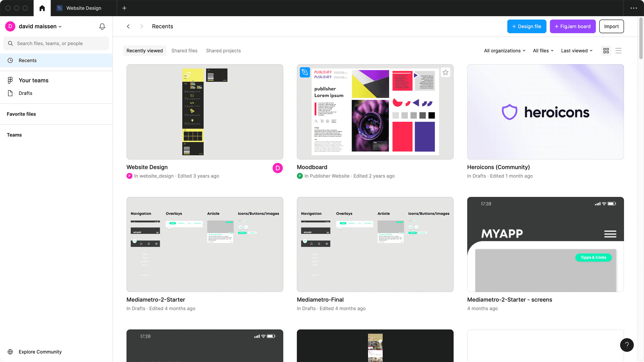Open the Heroicons (Community) thumbnail
The image size is (644, 362).
tap(545, 112)
